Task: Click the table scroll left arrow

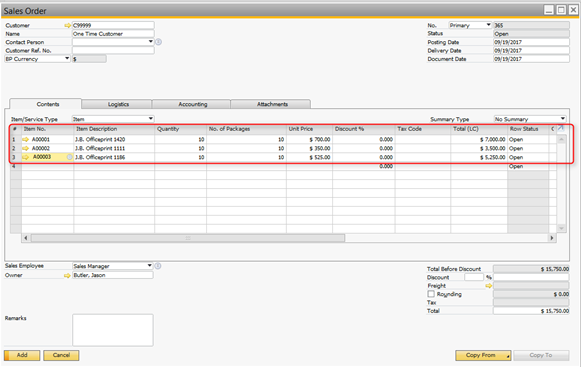Action: (x=26, y=238)
